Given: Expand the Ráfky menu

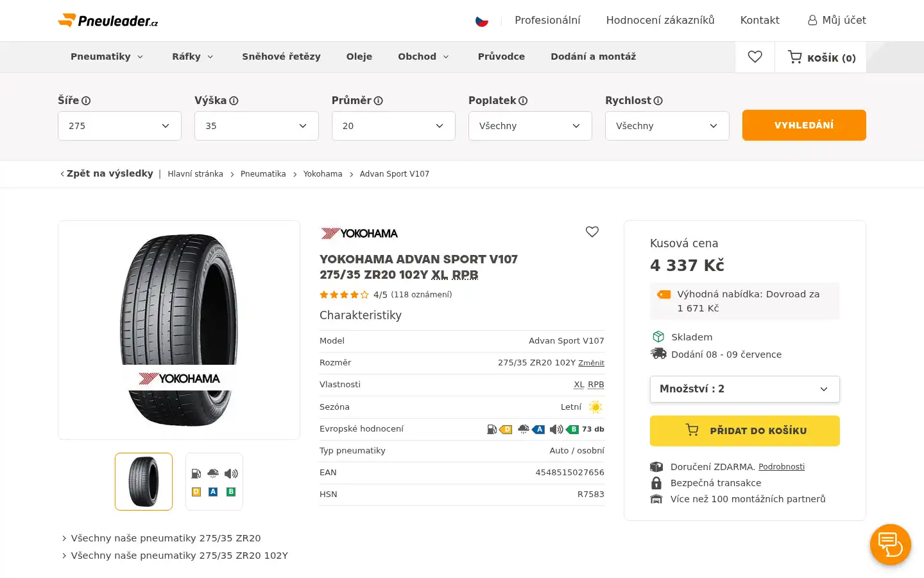Looking at the screenshot, I should click(193, 57).
